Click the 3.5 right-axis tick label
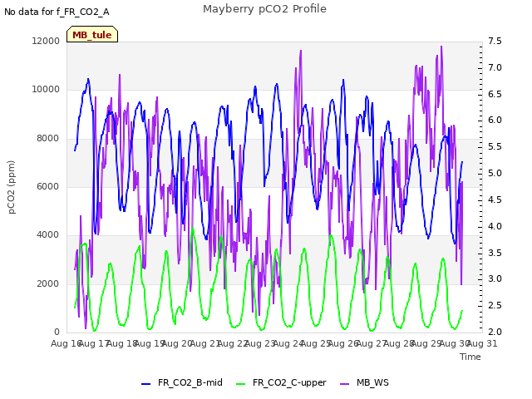The image size is (532, 399). [495, 253]
